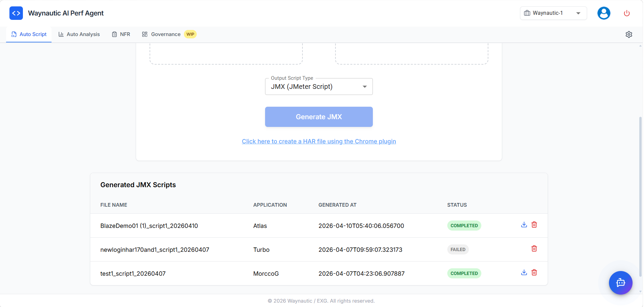Screen dimensions: 644x307
Task: Open the HAR Chrome plugin link
Action: [x=319, y=141]
